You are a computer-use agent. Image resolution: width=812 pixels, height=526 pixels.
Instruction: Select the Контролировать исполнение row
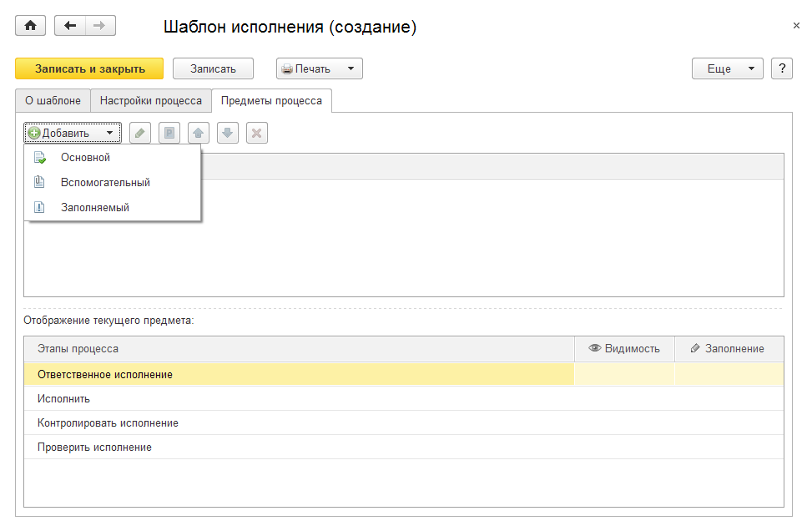click(x=108, y=422)
